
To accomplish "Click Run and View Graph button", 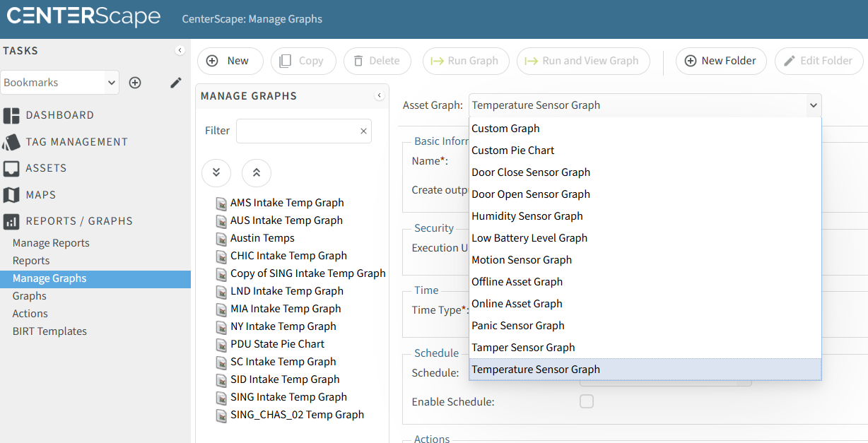I will [583, 61].
